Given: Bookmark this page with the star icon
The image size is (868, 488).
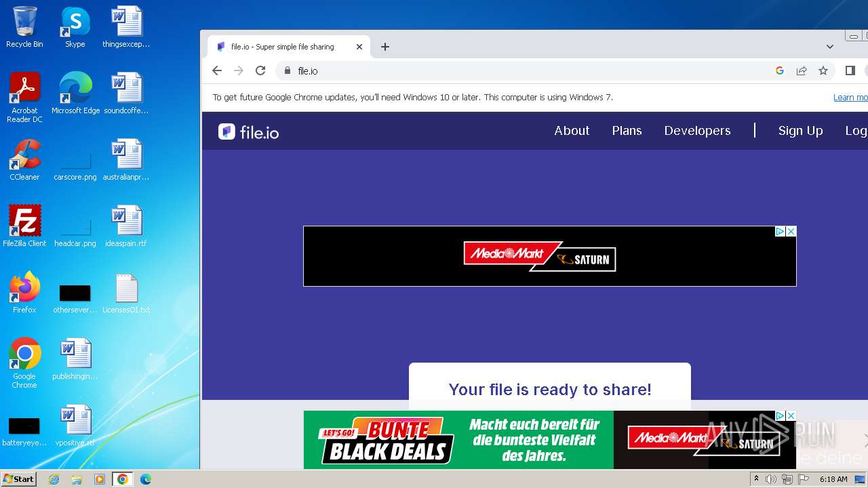Looking at the screenshot, I should [x=823, y=70].
